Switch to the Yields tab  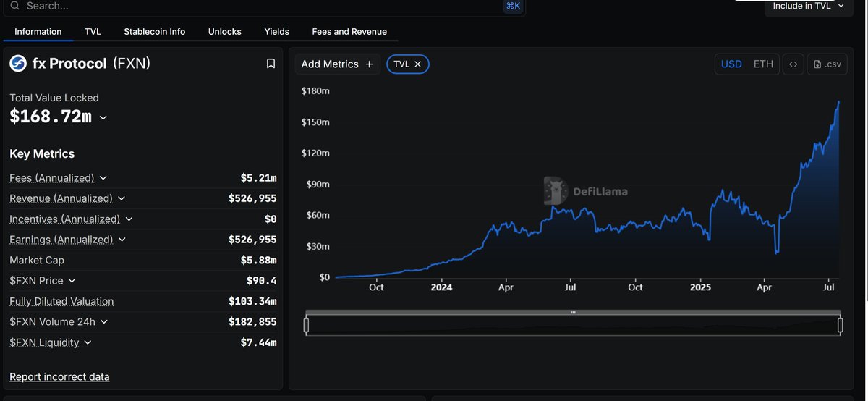pos(277,32)
